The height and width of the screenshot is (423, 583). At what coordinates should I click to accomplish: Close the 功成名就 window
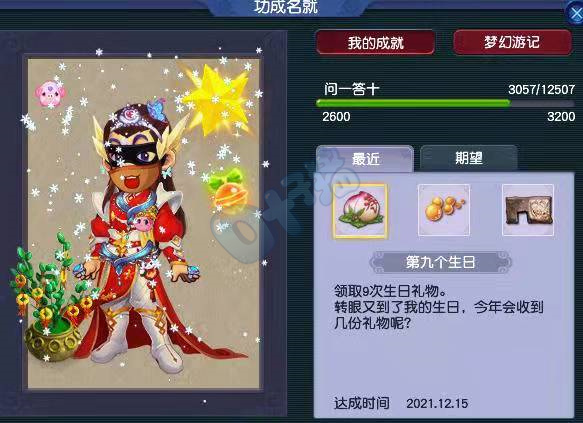click(576, 14)
